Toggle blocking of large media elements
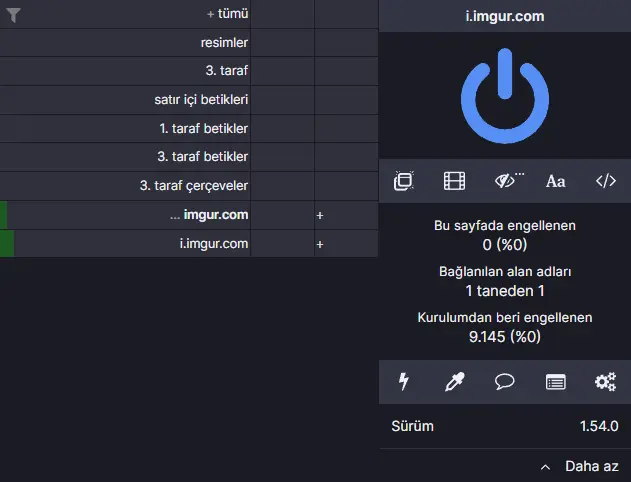This screenshot has width=631, height=482. click(x=454, y=181)
